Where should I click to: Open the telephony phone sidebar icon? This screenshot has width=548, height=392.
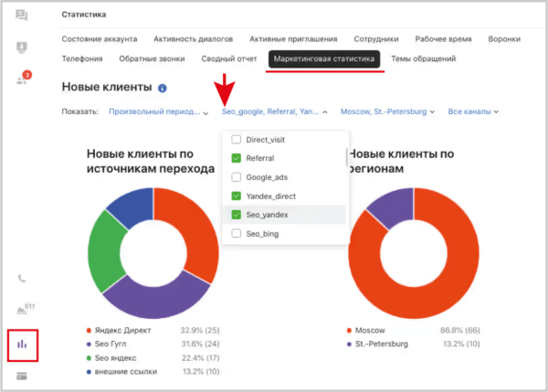(22, 279)
